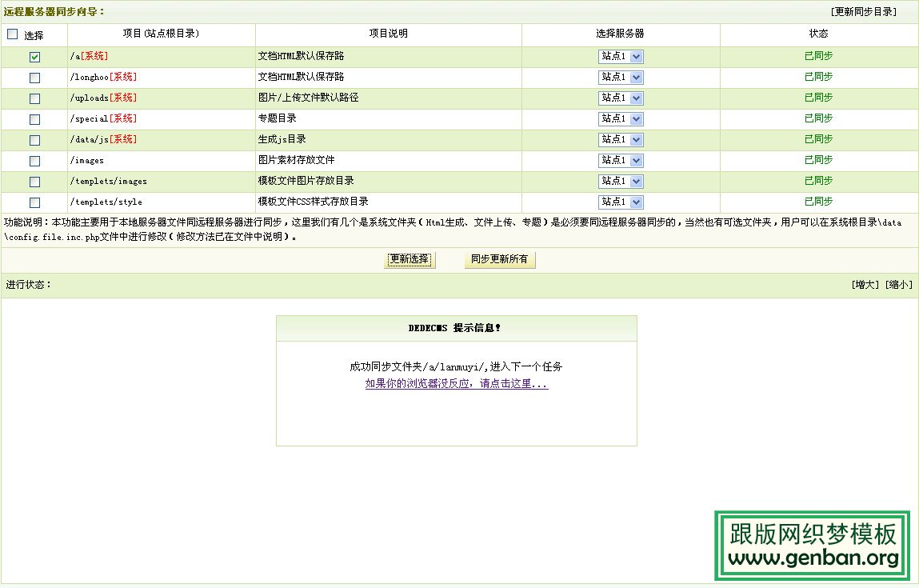Uncheck the /a system directory checkbox
The image size is (919, 588).
point(34,57)
